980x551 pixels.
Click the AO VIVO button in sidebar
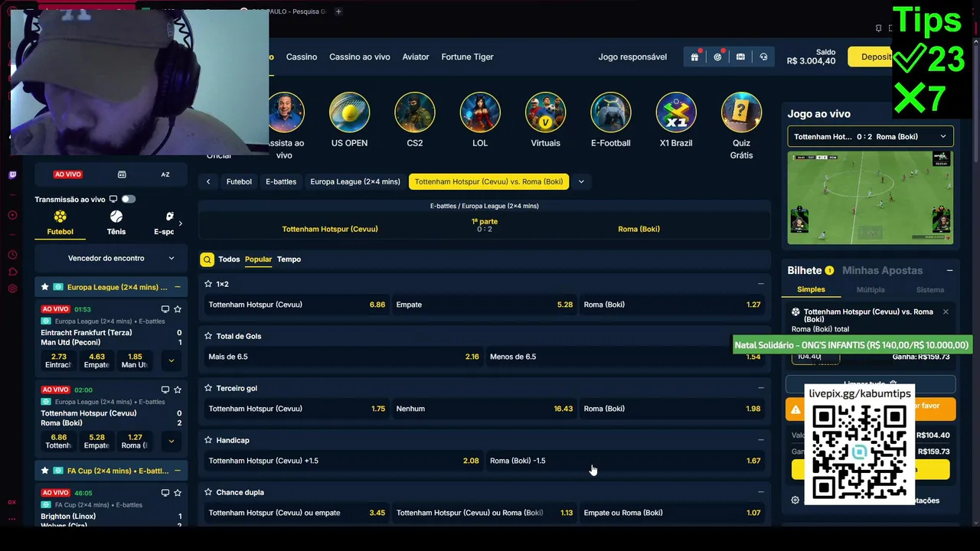point(68,174)
